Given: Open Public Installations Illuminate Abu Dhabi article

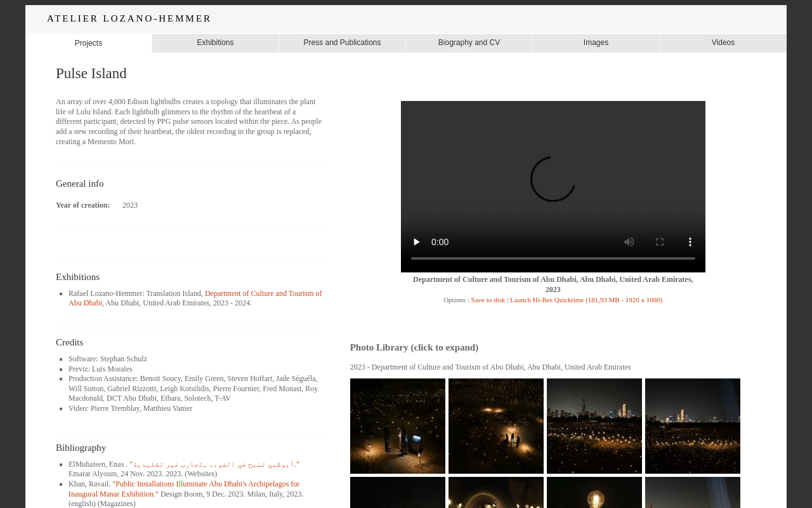Looking at the screenshot, I should [x=184, y=489].
